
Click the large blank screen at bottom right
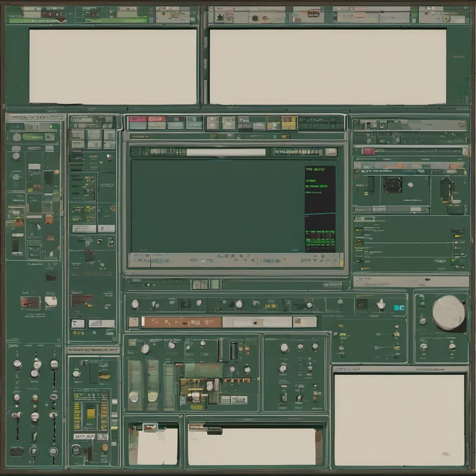point(399,420)
